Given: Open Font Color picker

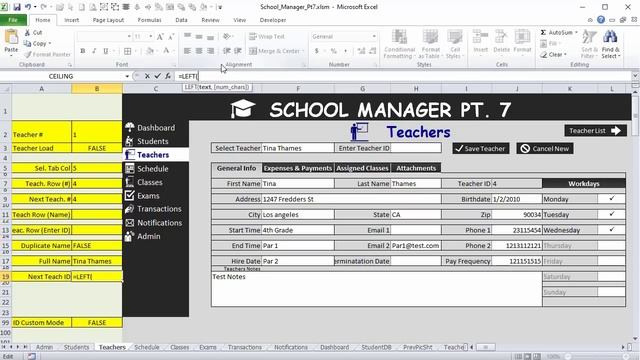Looking at the screenshot, I should [166, 51].
